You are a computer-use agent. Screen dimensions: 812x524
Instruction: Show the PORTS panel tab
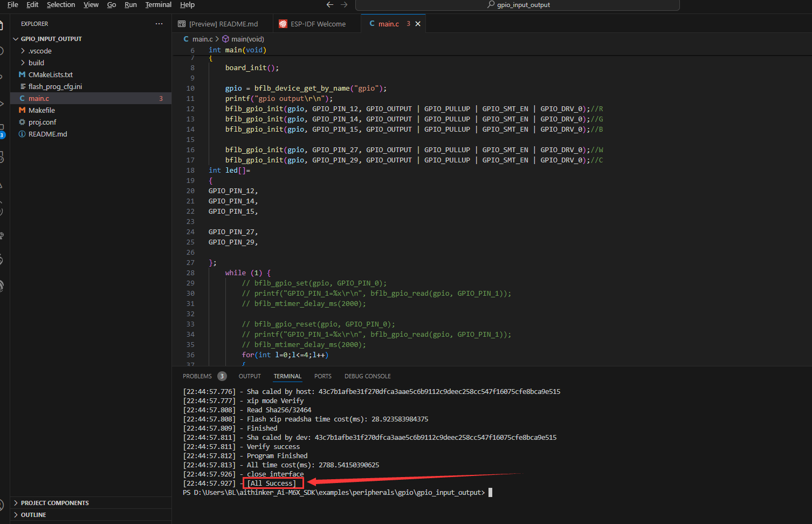pyautogui.click(x=323, y=376)
